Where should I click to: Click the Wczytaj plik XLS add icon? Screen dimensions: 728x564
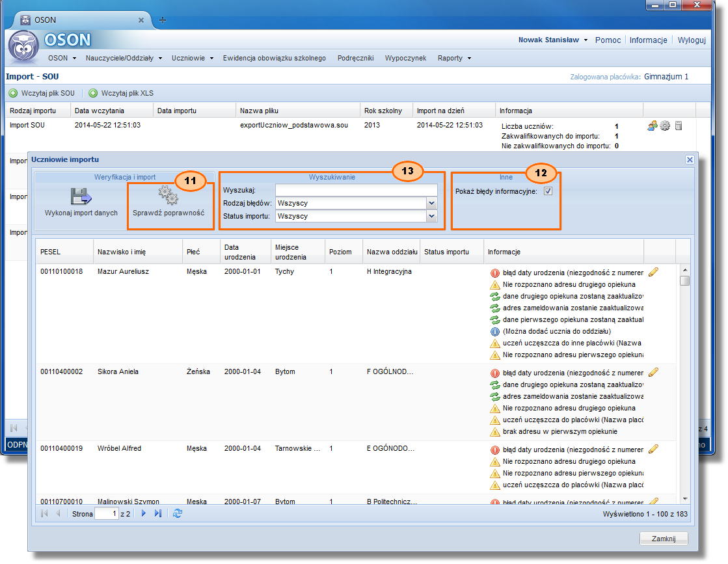coord(93,93)
